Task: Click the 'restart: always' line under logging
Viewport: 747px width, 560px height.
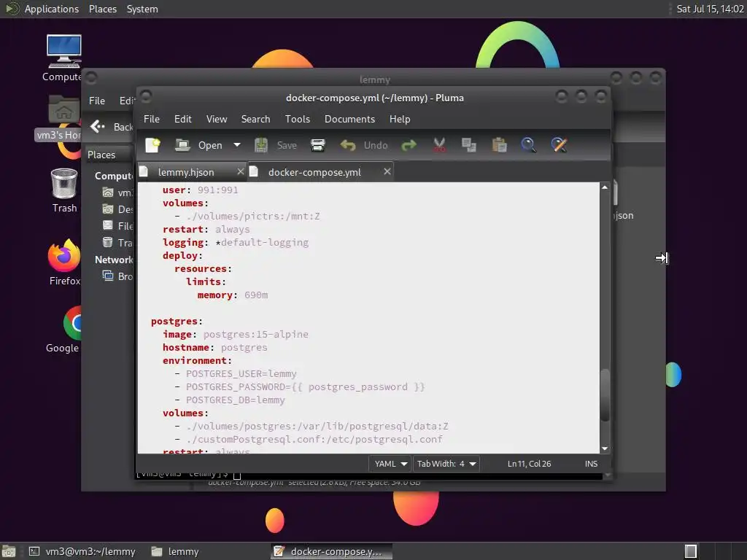Action: [206, 230]
